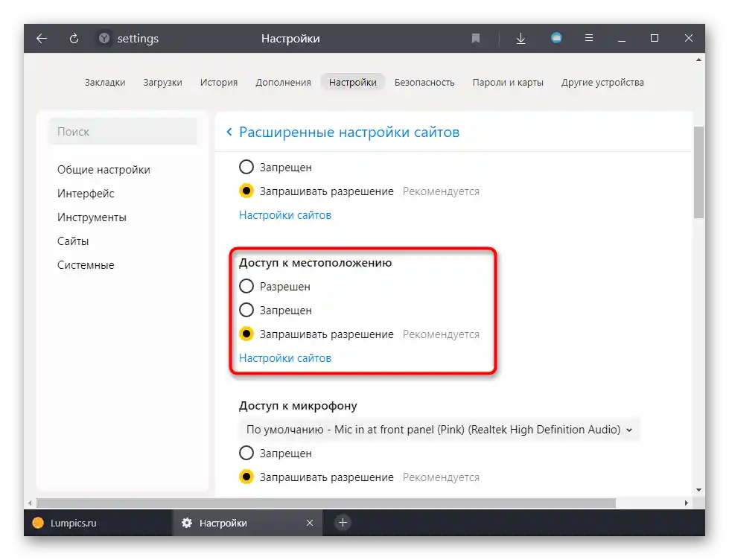Open the Пароли и карты tab

tap(508, 83)
